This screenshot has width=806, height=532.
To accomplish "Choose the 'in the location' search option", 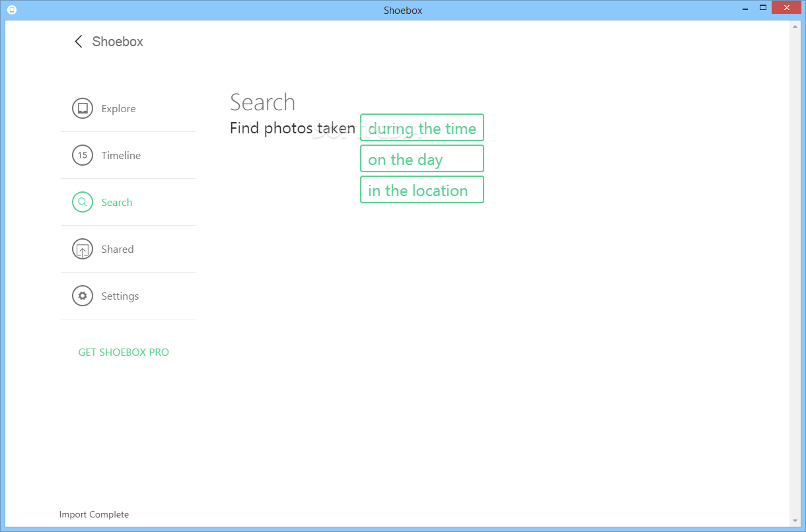I will (x=422, y=189).
